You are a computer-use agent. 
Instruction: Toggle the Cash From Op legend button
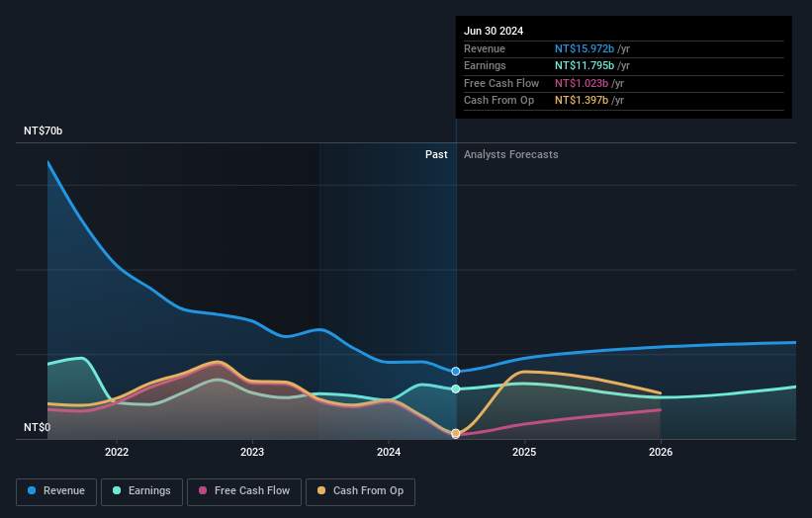[360, 491]
